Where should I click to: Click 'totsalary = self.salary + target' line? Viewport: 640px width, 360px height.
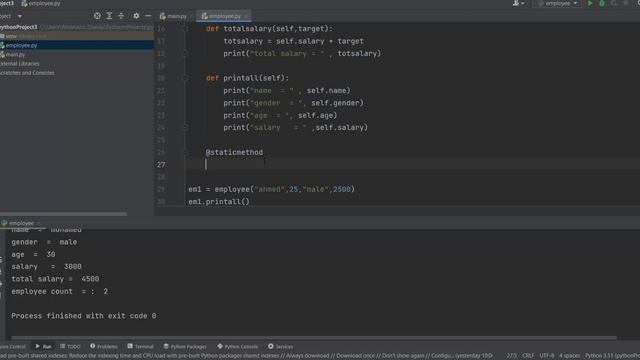point(293,41)
